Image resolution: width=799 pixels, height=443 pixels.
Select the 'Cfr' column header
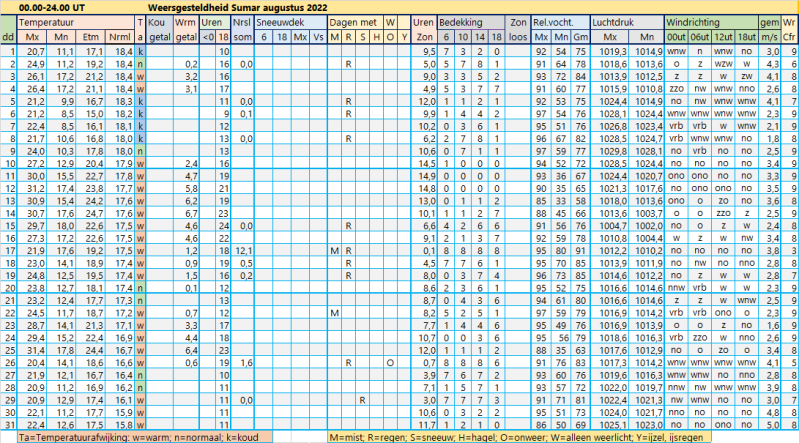click(788, 36)
